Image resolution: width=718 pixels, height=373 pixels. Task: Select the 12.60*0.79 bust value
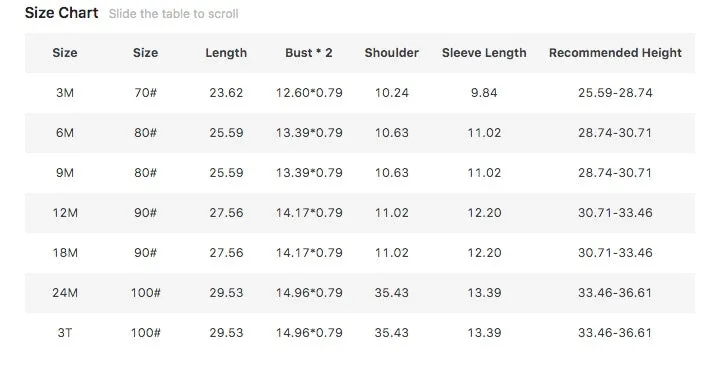[309, 93]
